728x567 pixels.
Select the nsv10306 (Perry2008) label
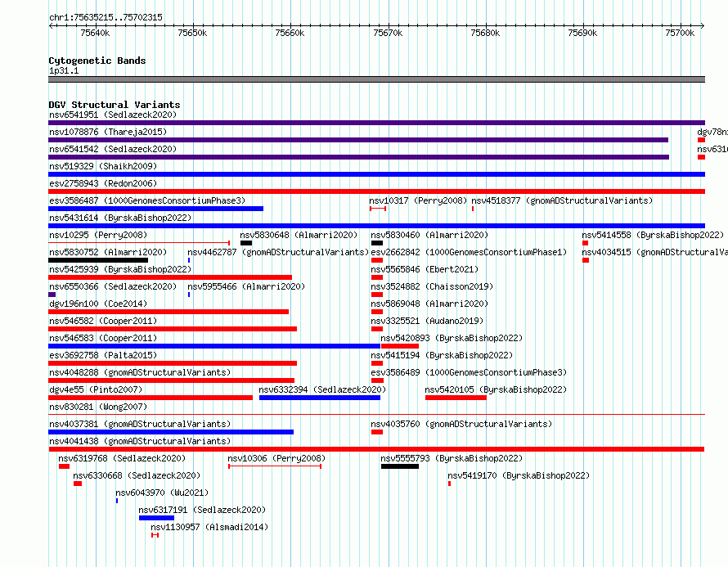(x=276, y=458)
